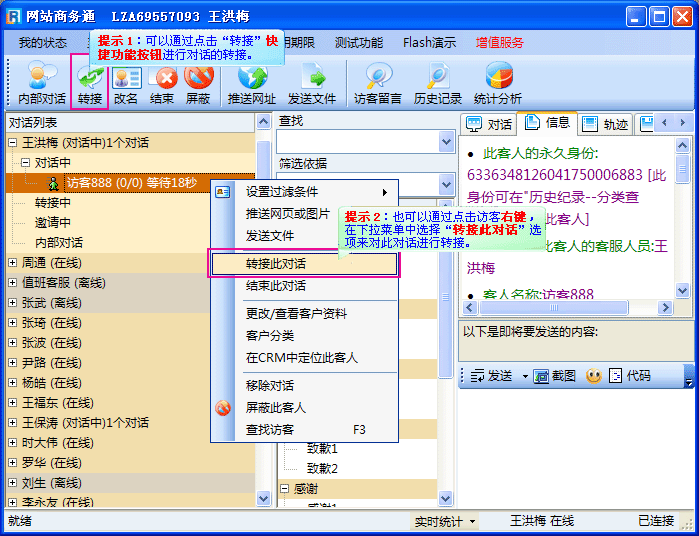Switch to the 轨迹 tab
The width and height of the screenshot is (699, 536).
tap(606, 124)
